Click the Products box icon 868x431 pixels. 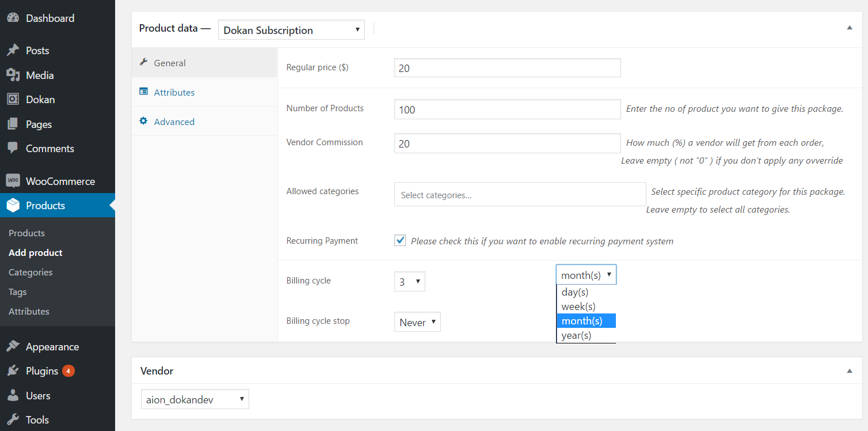(13, 206)
